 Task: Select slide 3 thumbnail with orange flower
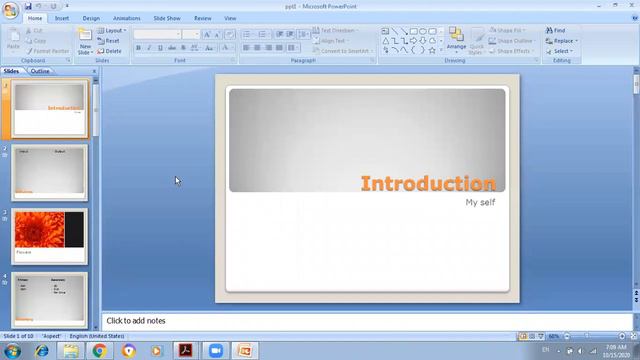point(49,236)
